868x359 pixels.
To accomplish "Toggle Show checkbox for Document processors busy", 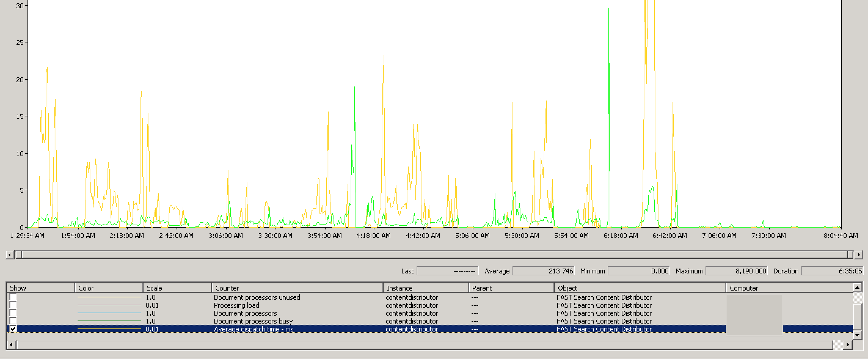I will point(13,321).
